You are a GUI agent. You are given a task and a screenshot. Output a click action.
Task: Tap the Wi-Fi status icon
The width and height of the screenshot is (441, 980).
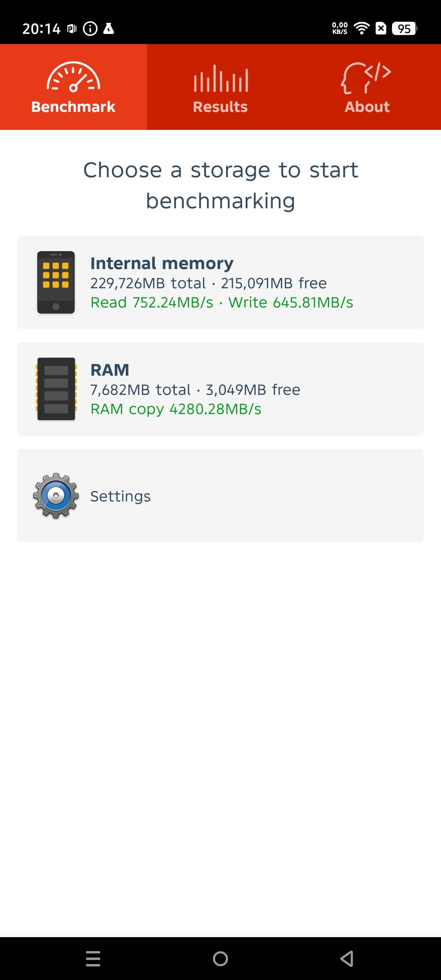361,28
